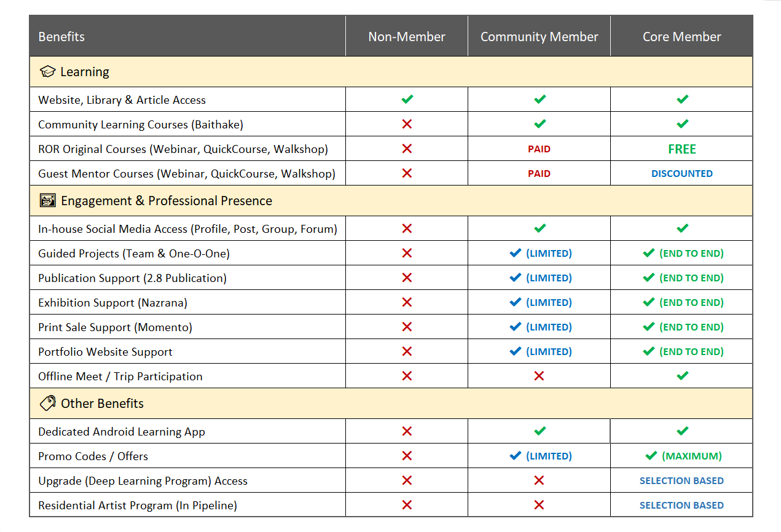Click the Engagement & Professional Presence section icon
Screen dimensions: 781x532
(47, 201)
